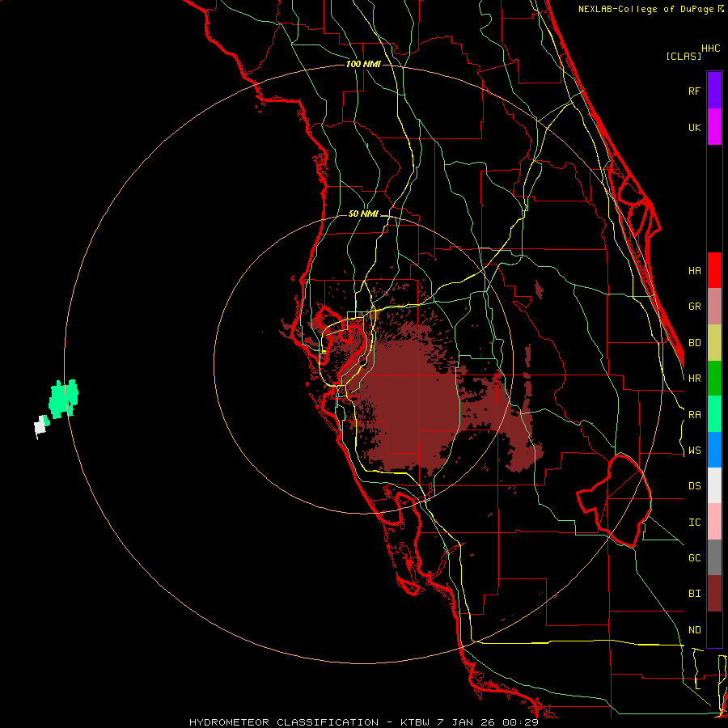Click the white dry snow echo offshore
728x728 pixels.
pos(40,426)
